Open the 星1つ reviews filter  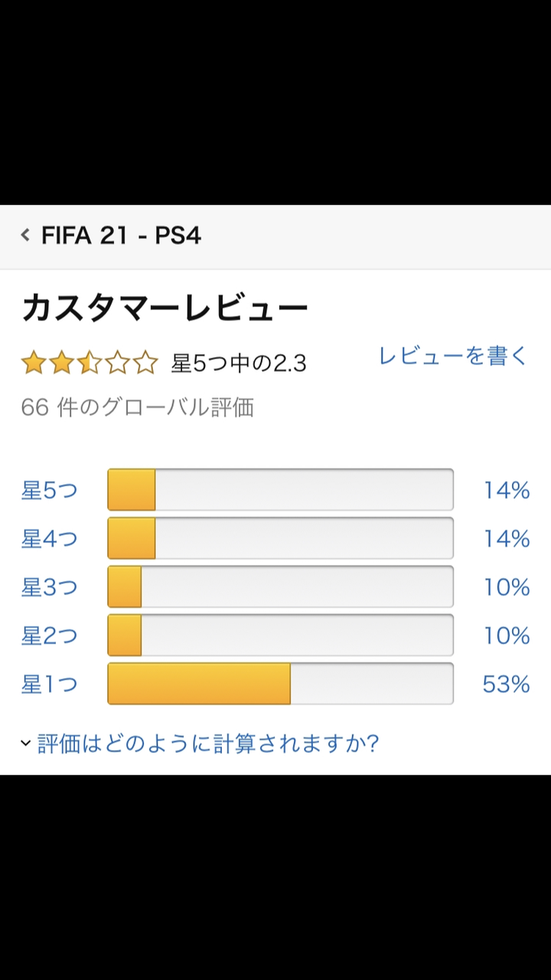(x=48, y=684)
